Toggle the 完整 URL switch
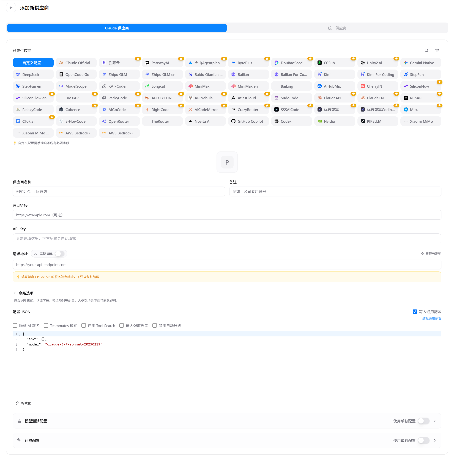The image size is (454, 476). click(59, 253)
